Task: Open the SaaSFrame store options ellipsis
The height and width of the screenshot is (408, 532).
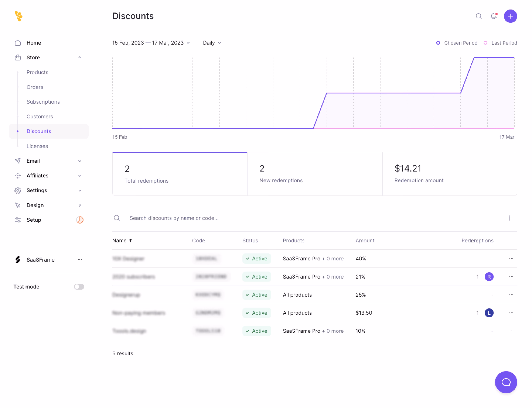Action: (x=80, y=260)
